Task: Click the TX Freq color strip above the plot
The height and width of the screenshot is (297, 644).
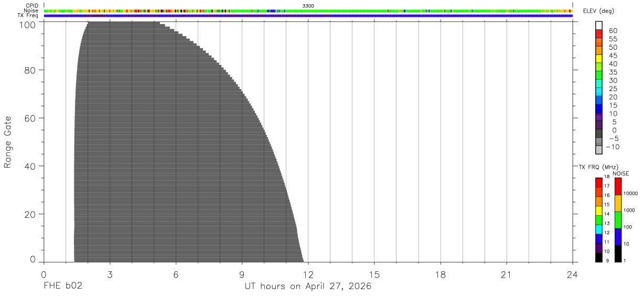Action: (x=308, y=16)
